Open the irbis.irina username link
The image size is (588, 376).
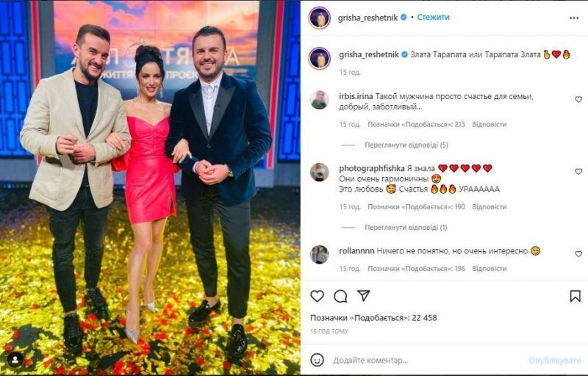tap(356, 96)
